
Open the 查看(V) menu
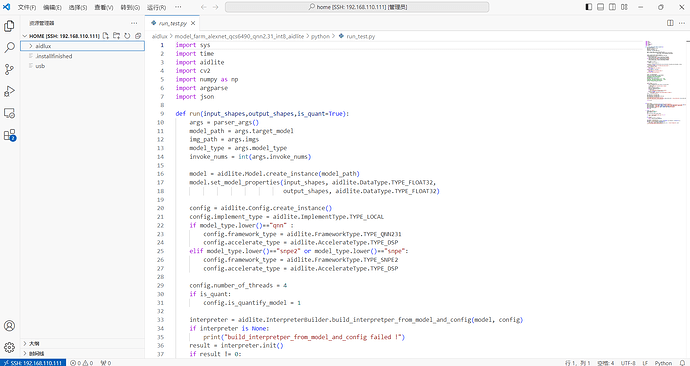click(104, 7)
